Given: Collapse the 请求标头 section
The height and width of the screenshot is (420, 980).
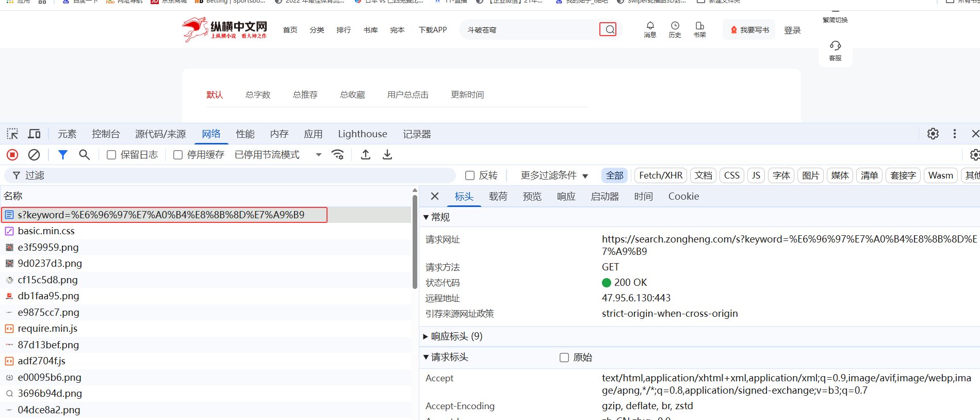Looking at the screenshot, I should click(x=446, y=357).
